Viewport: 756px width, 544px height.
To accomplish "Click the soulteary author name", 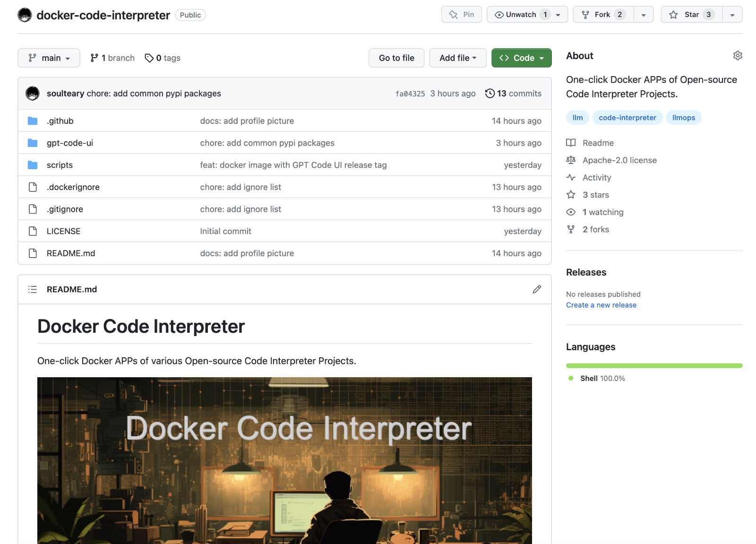I will (x=65, y=94).
